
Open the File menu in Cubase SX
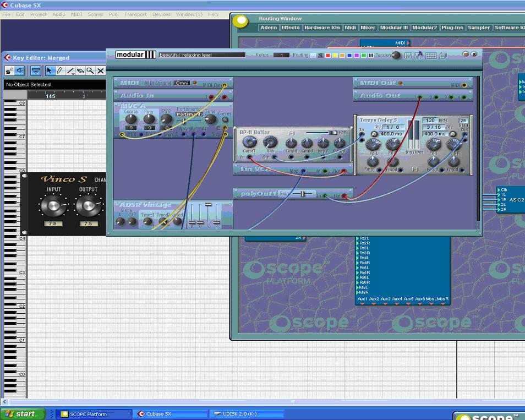(6, 14)
